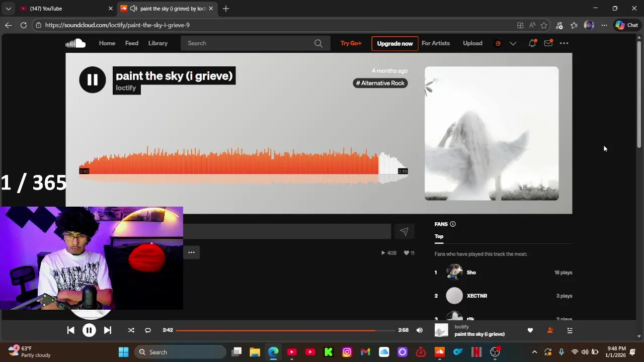This screenshot has width=644, height=362.
Task: Open the media control icon in Edge toolbar
Action: [559, 25]
